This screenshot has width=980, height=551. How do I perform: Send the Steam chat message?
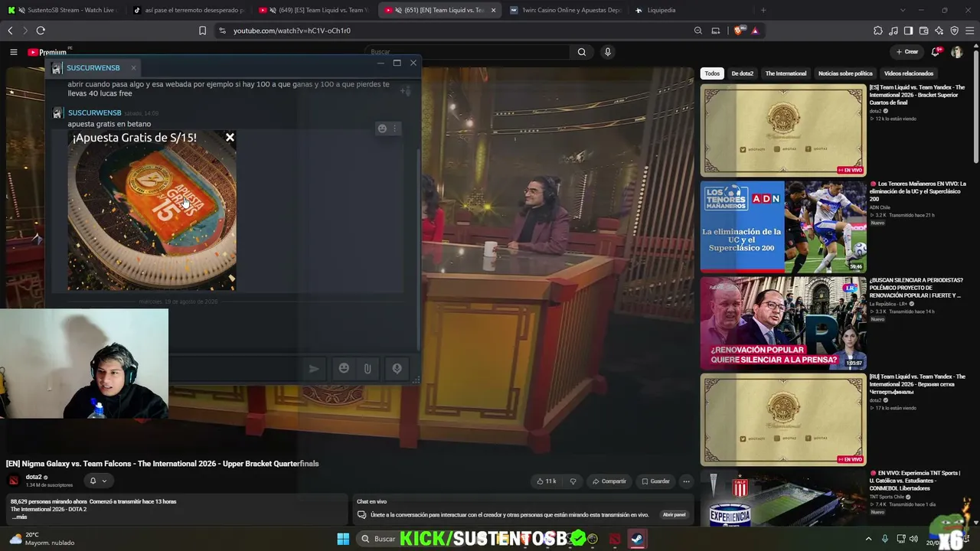tap(314, 369)
